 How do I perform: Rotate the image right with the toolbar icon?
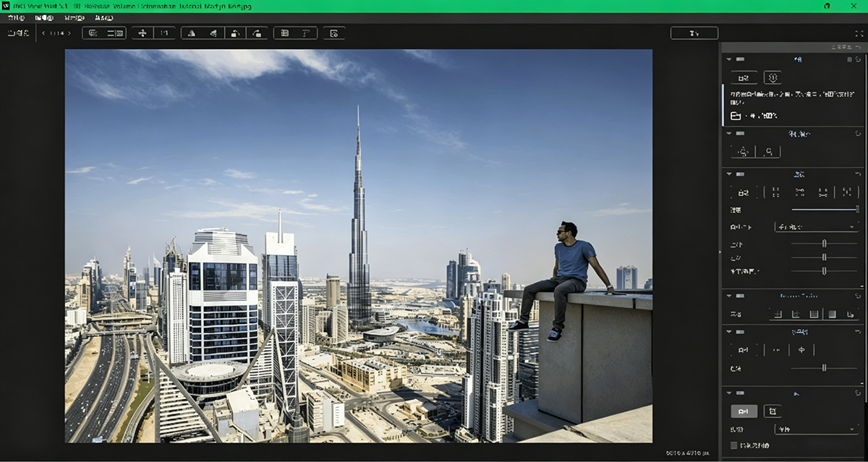pyautogui.click(x=257, y=33)
